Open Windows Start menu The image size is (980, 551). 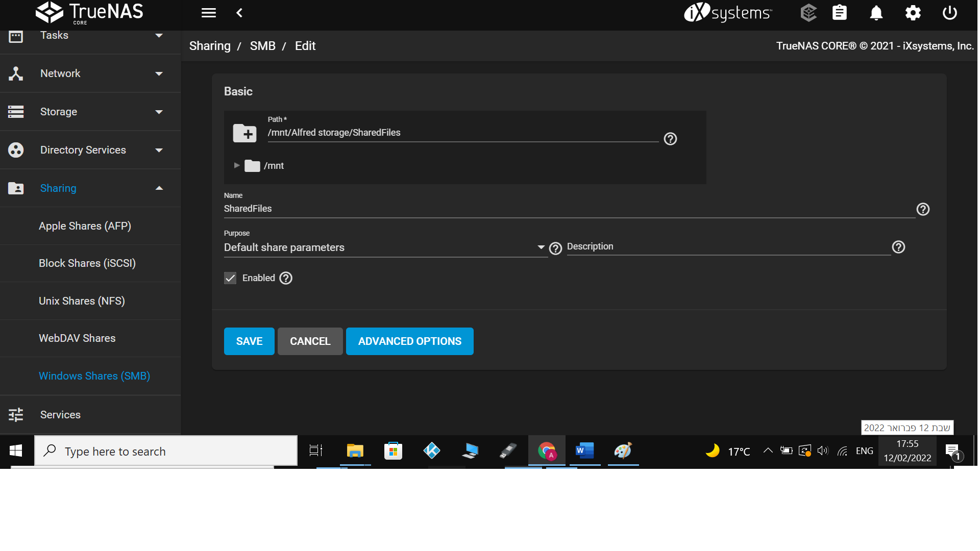pos(16,451)
